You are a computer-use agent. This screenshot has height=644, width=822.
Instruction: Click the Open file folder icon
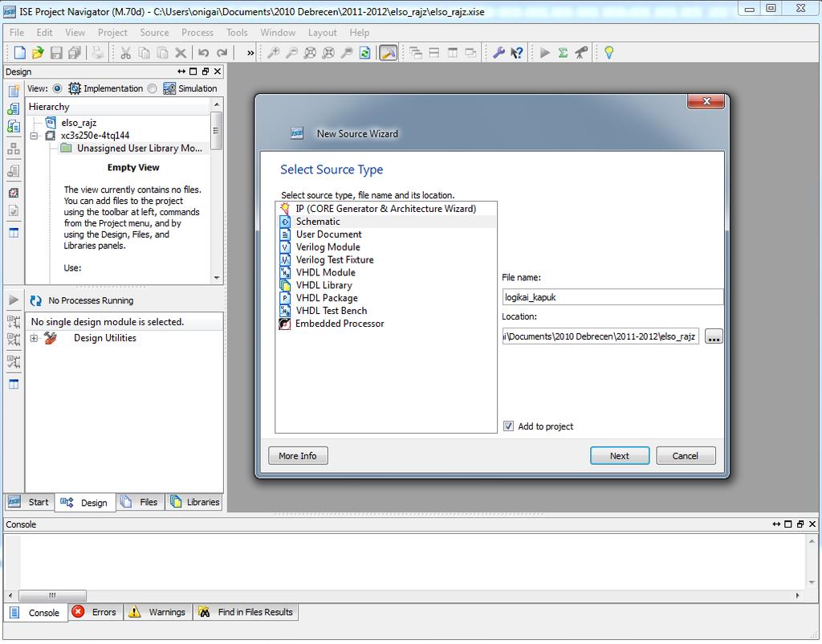(38, 52)
